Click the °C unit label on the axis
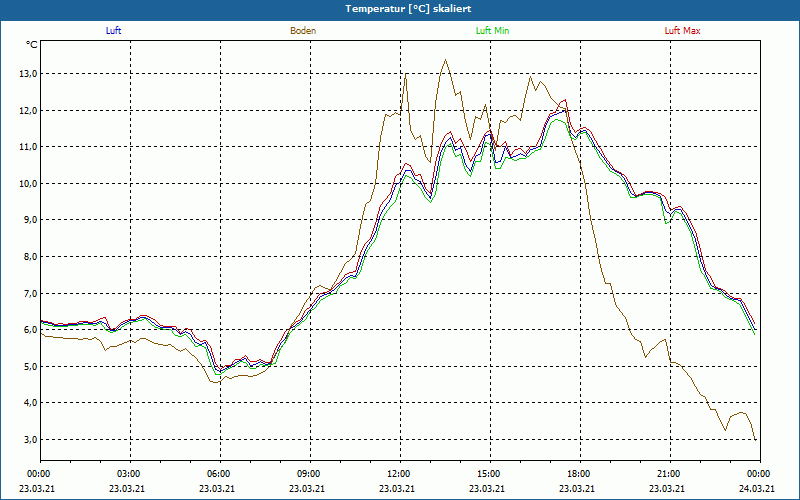This screenshot has width=800, height=500. click(x=32, y=45)
